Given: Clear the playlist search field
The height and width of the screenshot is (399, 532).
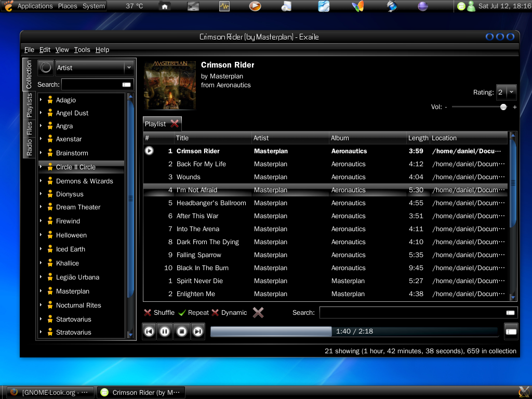Looking at the screenshot, I should [510, 312].
